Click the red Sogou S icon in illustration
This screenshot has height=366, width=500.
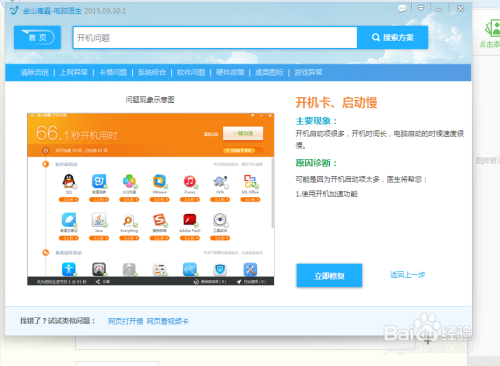click(160, 220)
